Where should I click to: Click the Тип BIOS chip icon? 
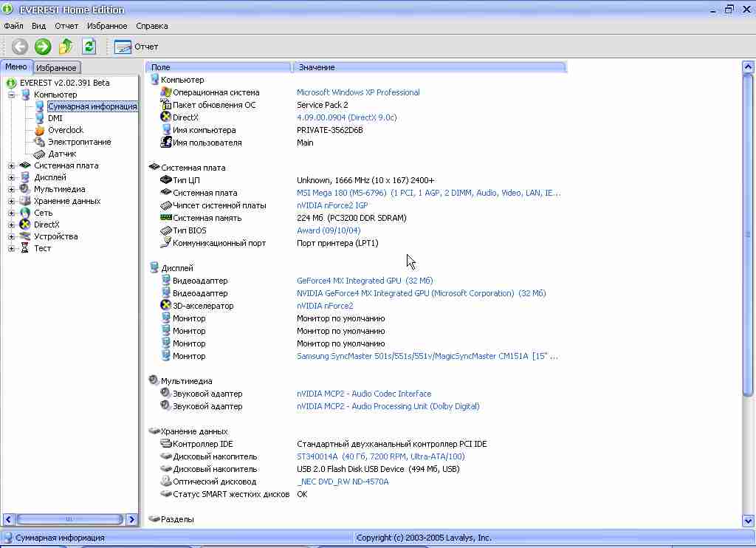[166, 230]
